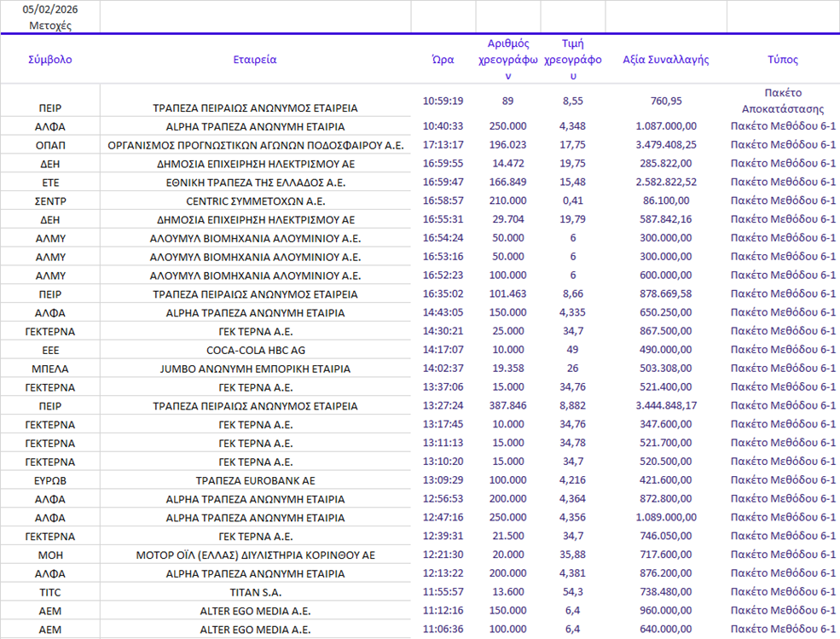This screenshot has width=840, height=639.
Task: Click the Σύμβολο column header
Action: (x=49, y=60)
